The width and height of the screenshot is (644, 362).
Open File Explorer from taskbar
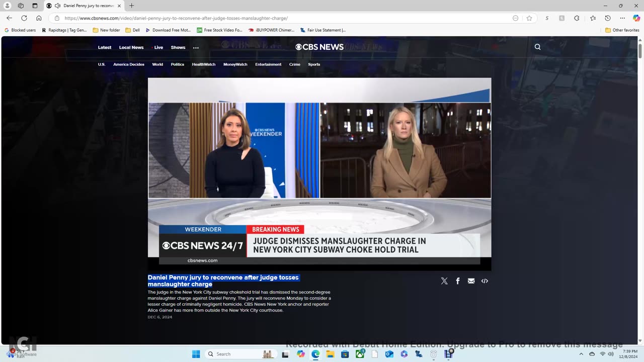[x=330, y=354]
